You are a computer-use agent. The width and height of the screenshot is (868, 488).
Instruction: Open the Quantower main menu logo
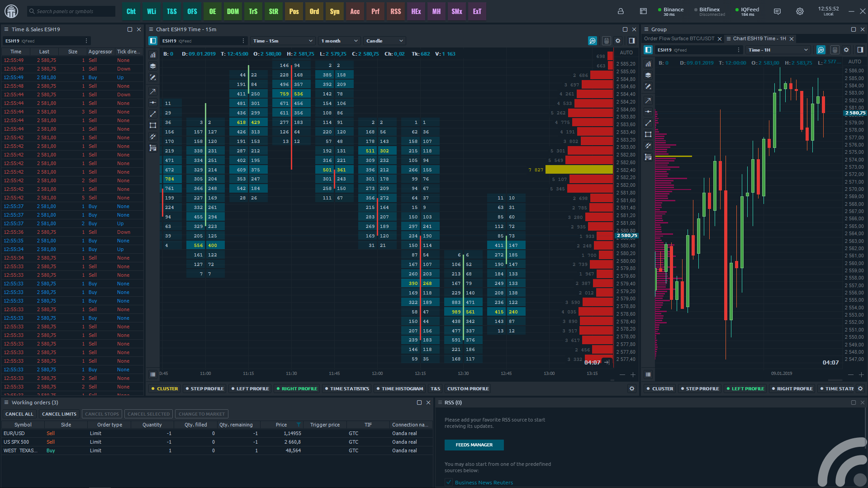(11, 11)
